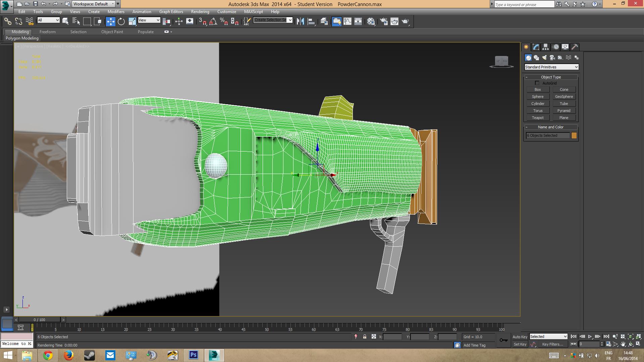
Task: Switch to the Modify command panel
Action: (x=536, y=47)
